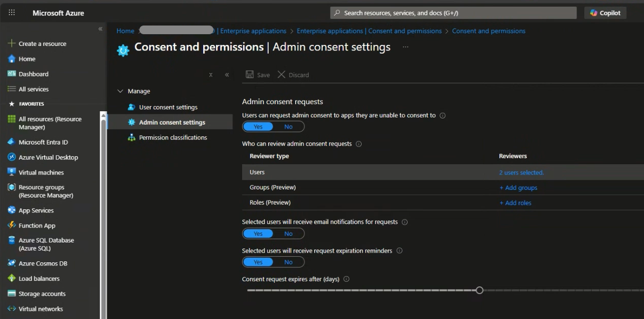Collapse the resource menu double-chevron

(x=227, y=75)
